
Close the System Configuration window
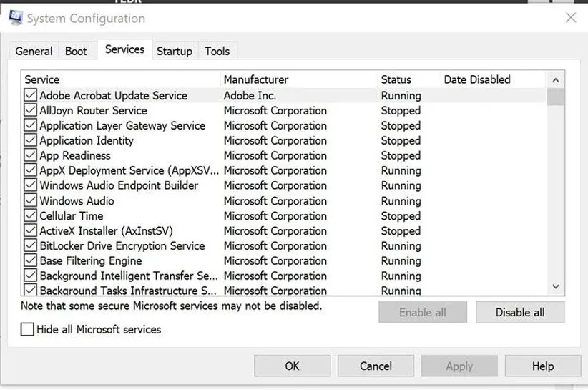point(570,18)
